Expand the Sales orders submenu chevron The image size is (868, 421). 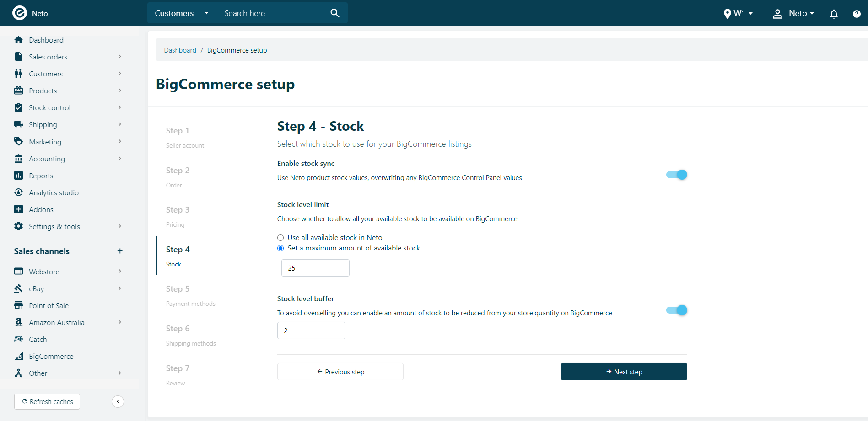120,57
